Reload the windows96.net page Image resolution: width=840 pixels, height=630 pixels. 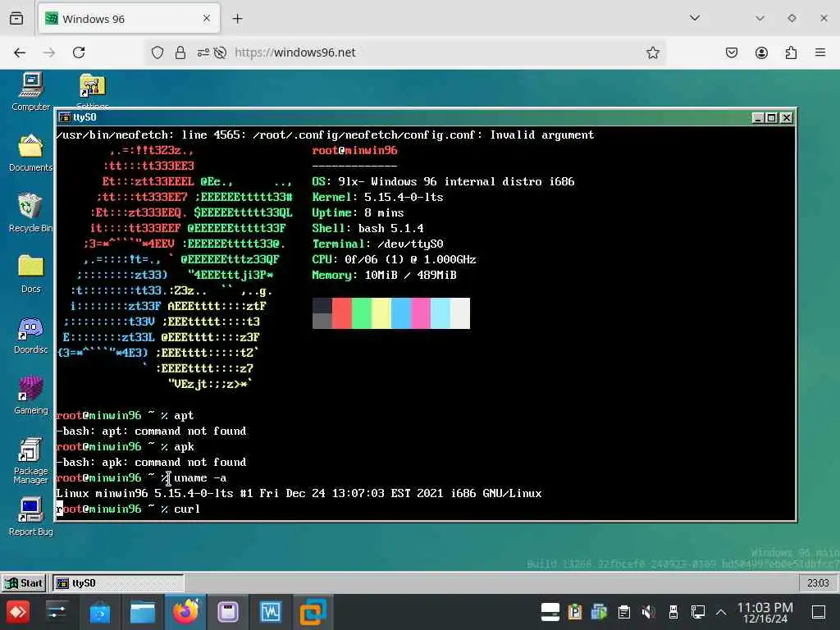79,52
